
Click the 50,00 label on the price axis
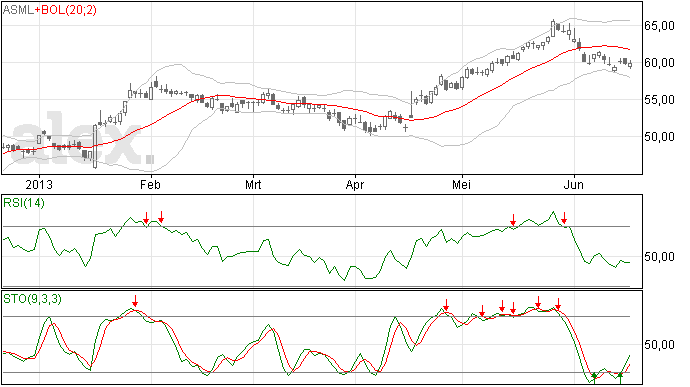pos(659,137)
